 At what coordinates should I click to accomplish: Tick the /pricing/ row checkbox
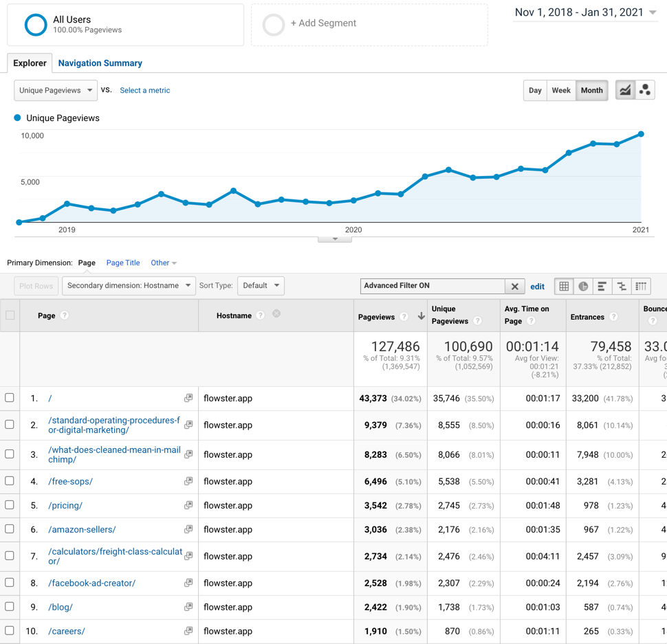[x=10, y=504]
